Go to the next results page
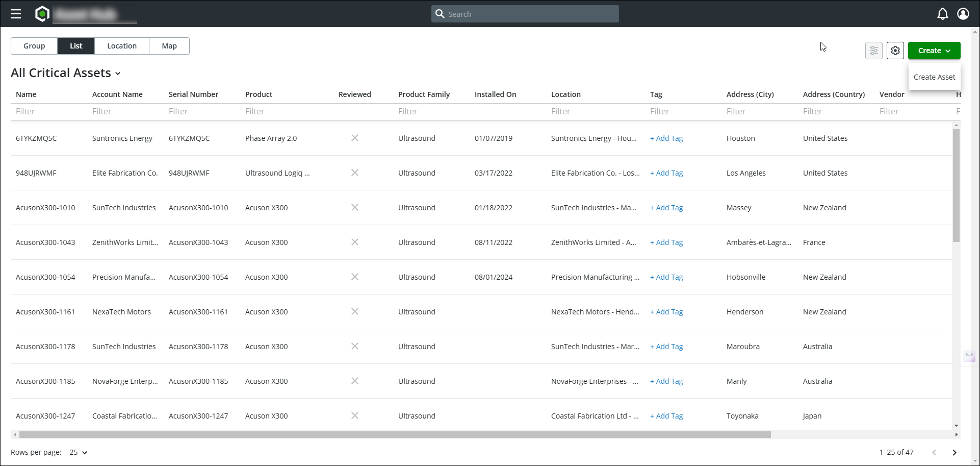Image resolution: width=980 pixels, height=466 pixels. tap(955, 453)
